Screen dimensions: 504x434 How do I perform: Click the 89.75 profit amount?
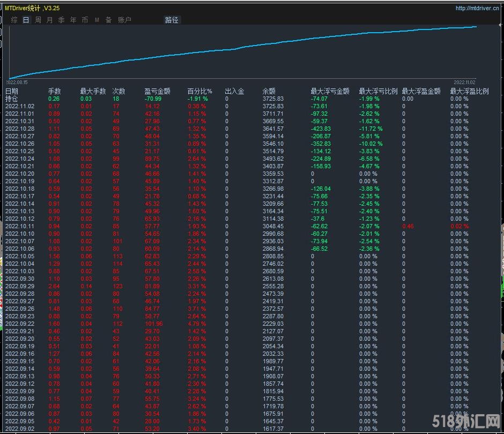pyautogui.click(x=152, y=159)
